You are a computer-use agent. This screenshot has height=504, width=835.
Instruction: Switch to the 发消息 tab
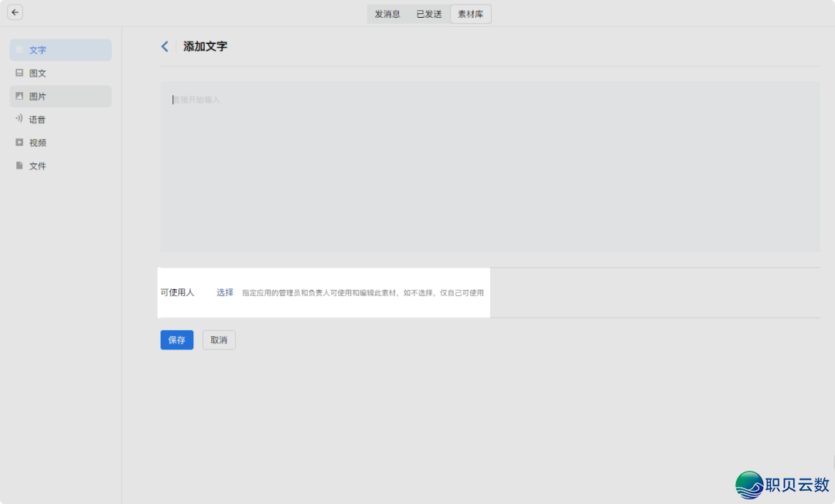[387, 13]
